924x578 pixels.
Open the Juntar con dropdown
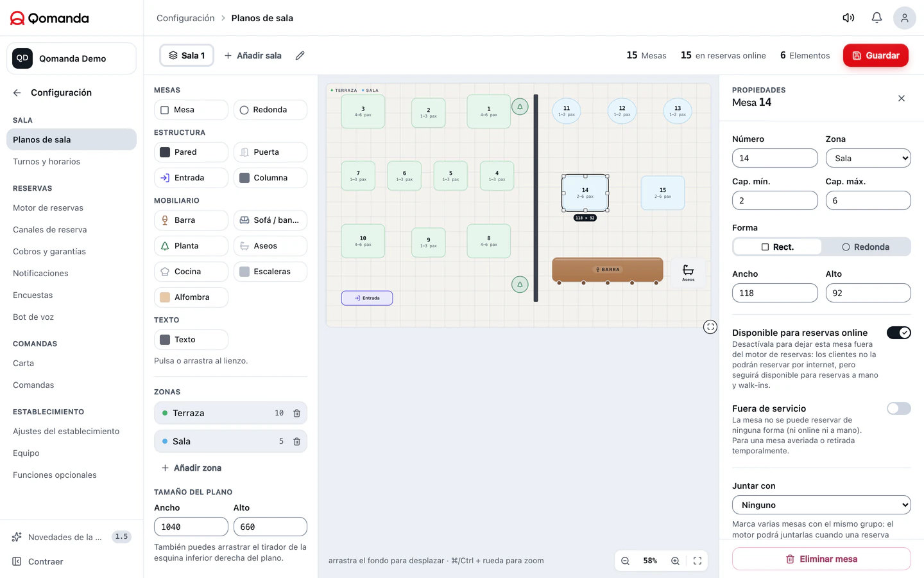coord(821,505)
